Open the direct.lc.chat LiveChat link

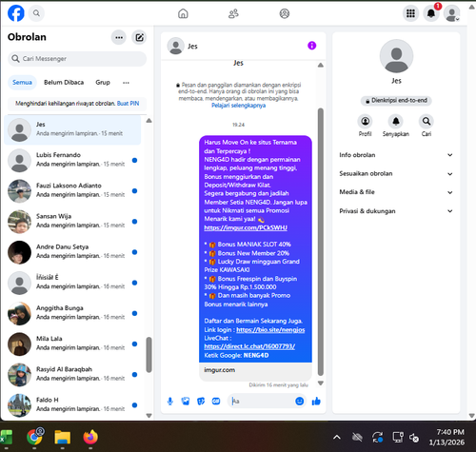249,346
